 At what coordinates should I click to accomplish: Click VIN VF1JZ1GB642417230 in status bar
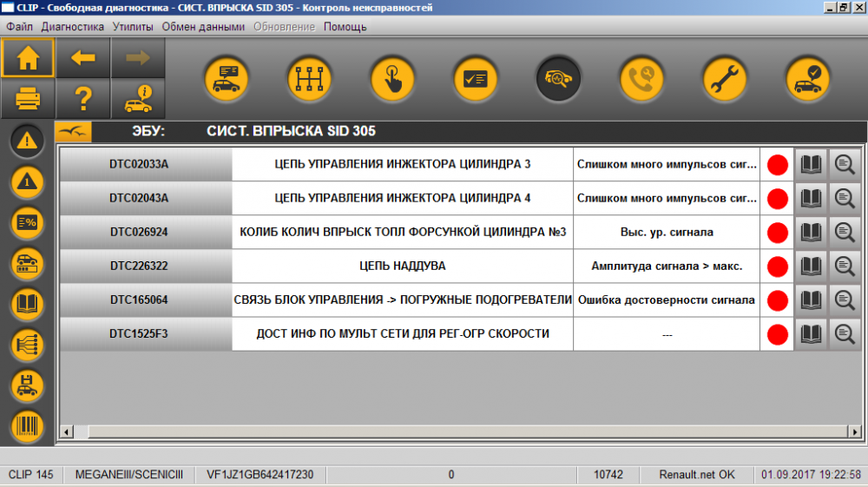pyautogui.click(x=260, y=475)
